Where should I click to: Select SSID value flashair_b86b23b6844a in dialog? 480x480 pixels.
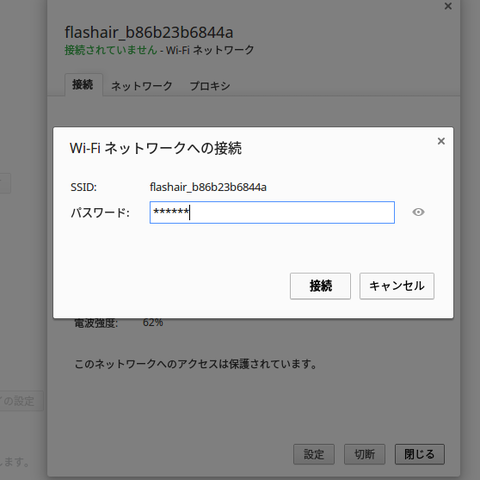tap(208, 187)
